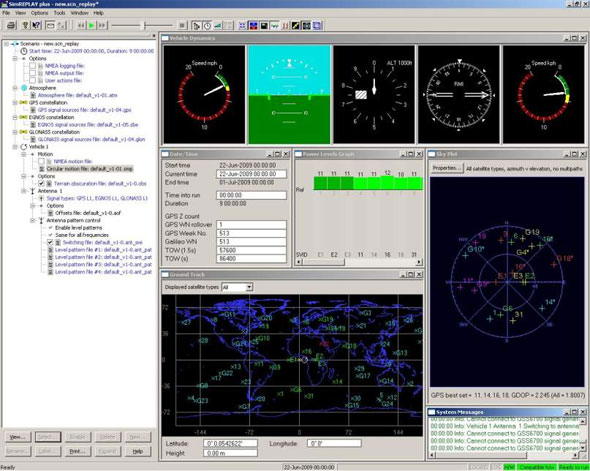Collapse the Antenna pattern control node
590x471 pixels.
coord(32,220)
